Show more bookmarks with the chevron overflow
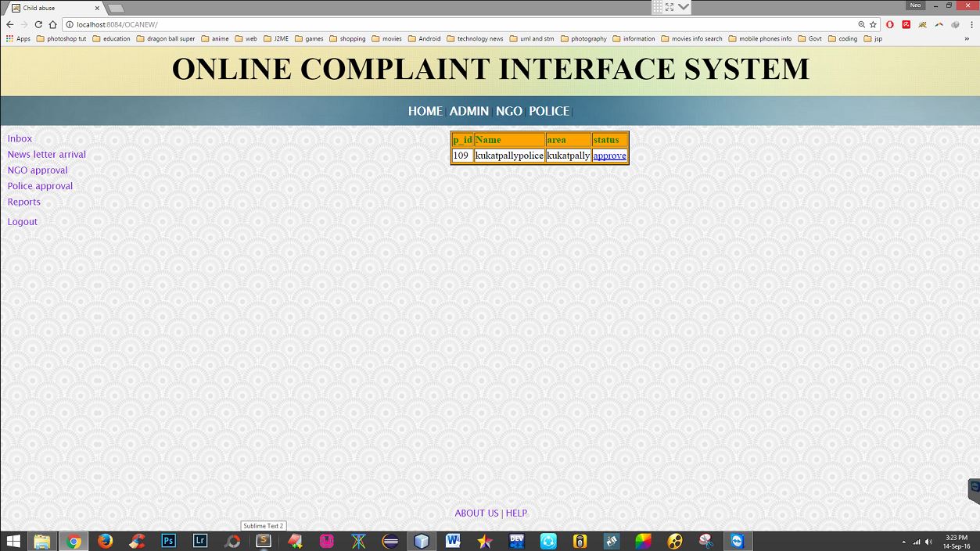Screen dimensions: 980x551 (x=968, y=38)
